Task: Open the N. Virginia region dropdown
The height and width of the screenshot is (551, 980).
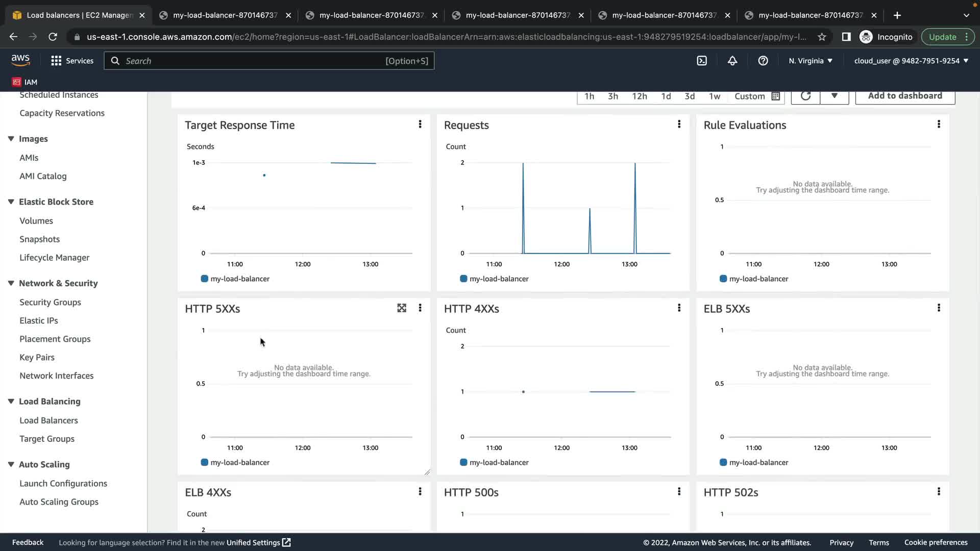Action: point(811,61)
